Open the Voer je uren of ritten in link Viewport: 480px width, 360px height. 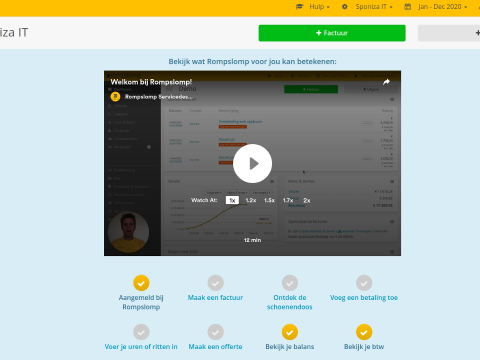(141, 347)
